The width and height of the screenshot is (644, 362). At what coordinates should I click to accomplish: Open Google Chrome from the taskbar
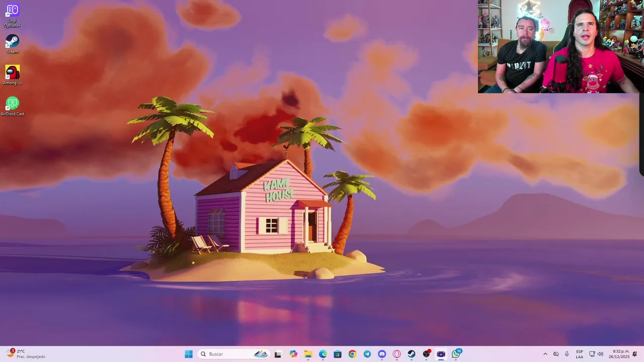coord(352,354)
